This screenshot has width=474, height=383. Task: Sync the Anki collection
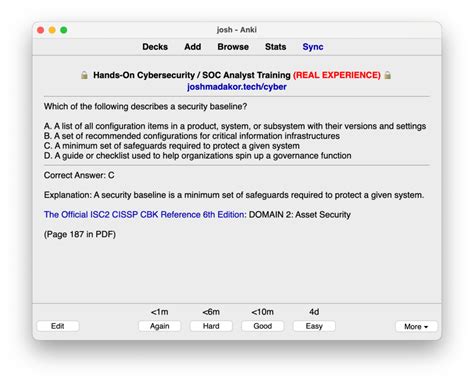coord(313,47)
